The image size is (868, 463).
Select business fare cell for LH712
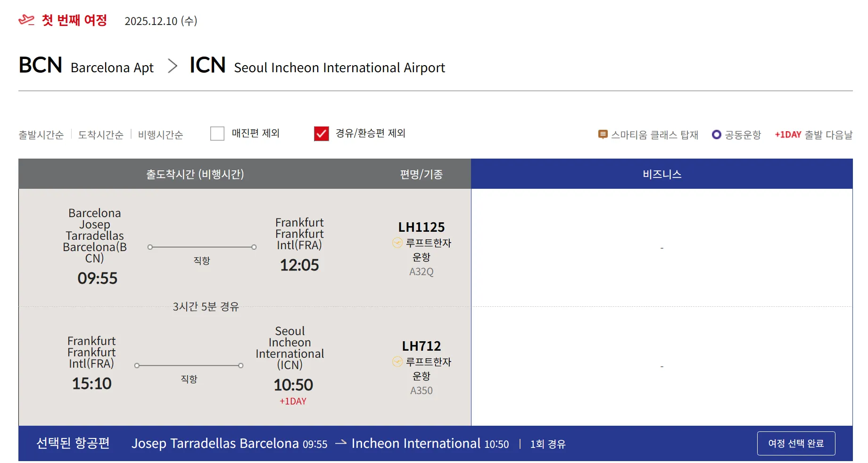click(x=661, y=366)
